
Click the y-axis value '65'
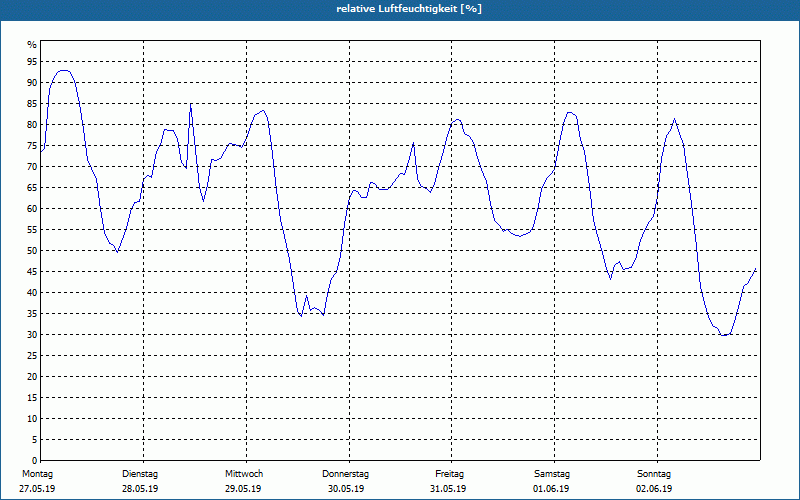[32, 188]
